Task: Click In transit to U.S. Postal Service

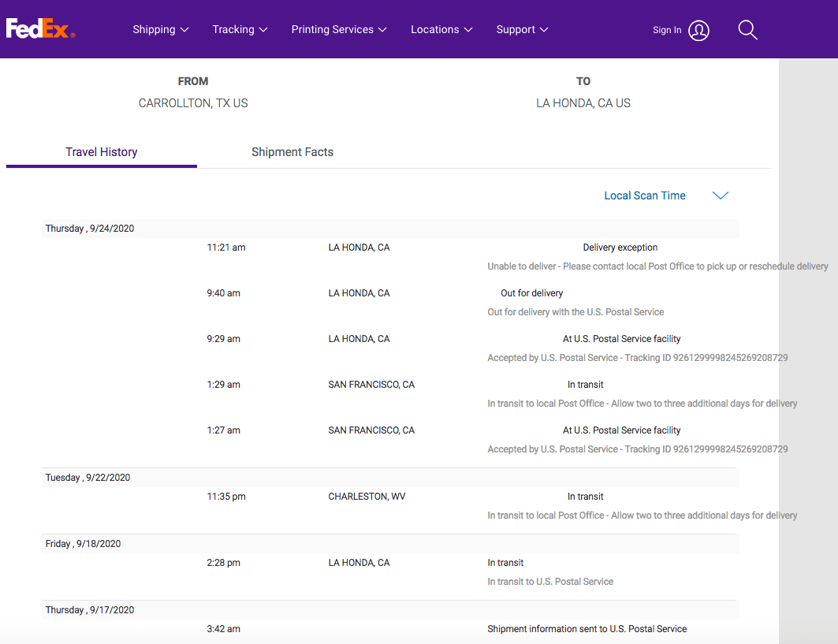Action: click(x=550, y=582)
